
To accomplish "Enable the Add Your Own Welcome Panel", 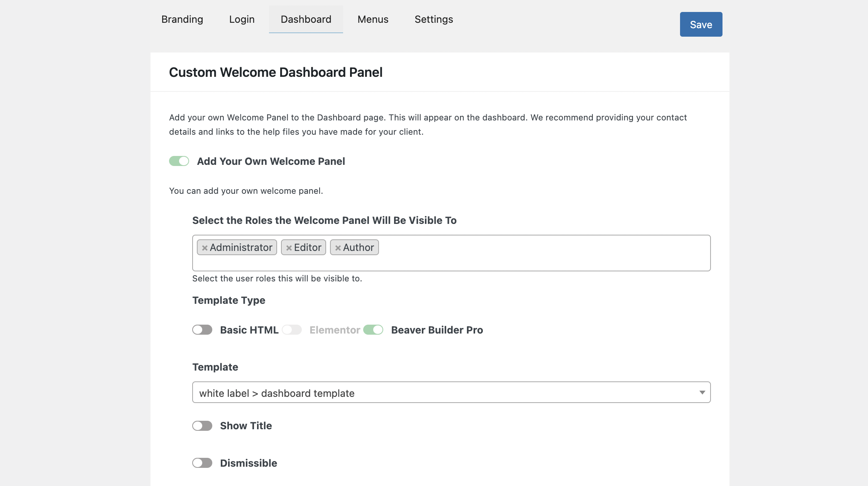I will pyautogui.click(x=179, y=161).
